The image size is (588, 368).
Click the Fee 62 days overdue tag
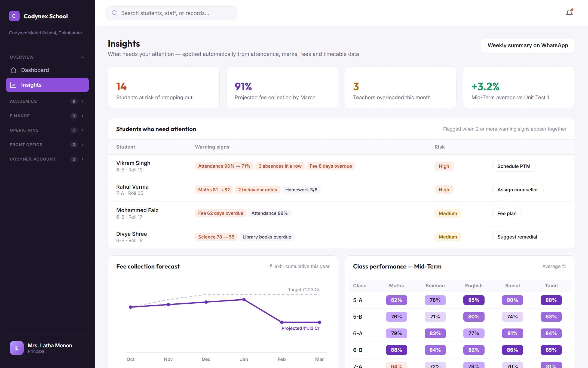pyautogui.click(x=220, y=213)
